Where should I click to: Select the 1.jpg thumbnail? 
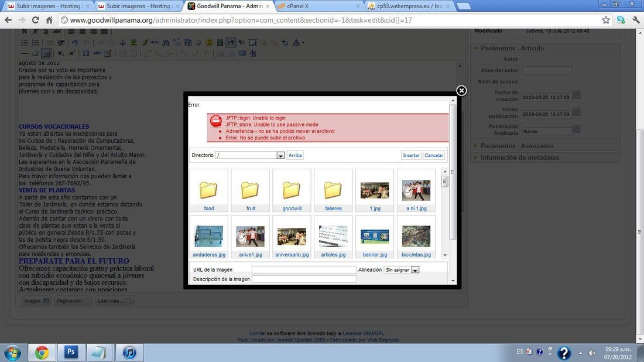click(375, 190)
